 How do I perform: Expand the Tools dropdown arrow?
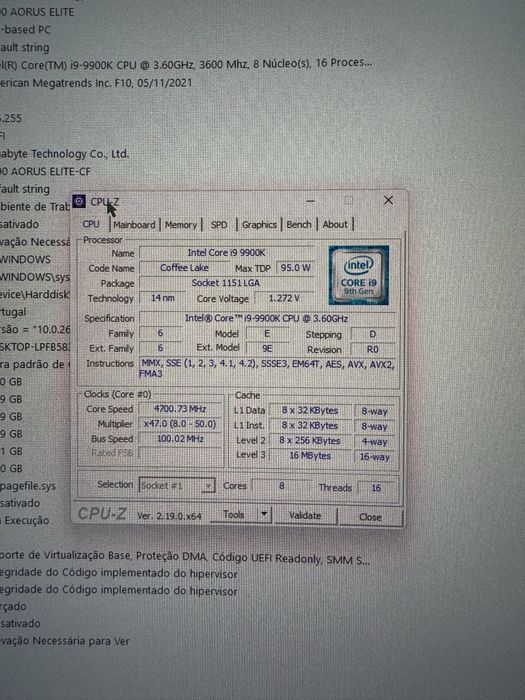(264, 514)
